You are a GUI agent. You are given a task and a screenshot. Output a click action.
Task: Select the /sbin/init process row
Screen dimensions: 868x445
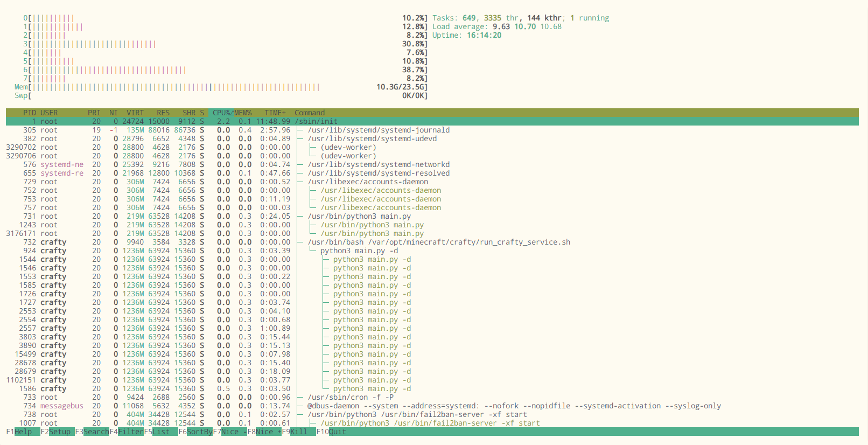tap(432, 121)
